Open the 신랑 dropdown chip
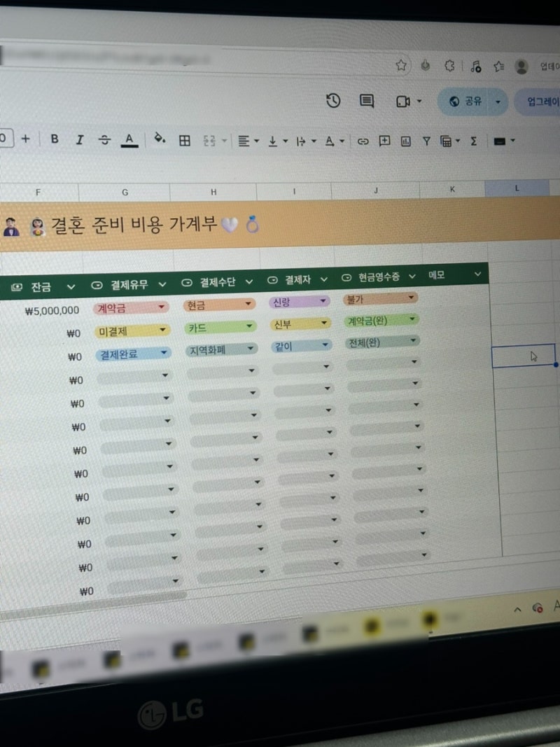The image size is (560, 747). point(300,302)
